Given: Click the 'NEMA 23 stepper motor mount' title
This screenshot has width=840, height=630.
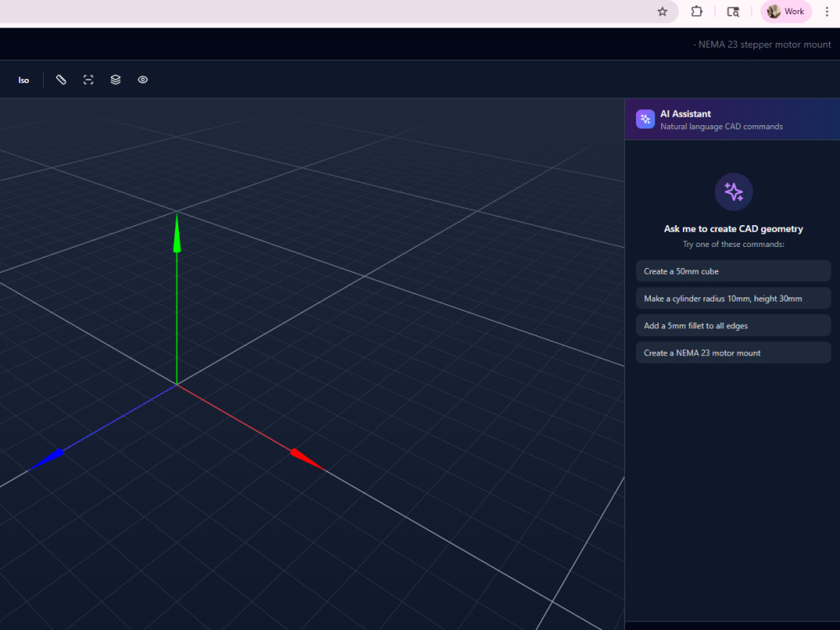Looking at the screenshot, I should (764, 45).
